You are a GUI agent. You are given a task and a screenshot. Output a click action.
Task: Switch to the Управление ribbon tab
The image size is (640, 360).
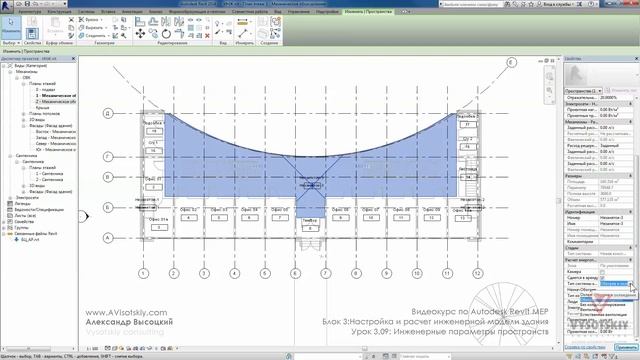299,12
